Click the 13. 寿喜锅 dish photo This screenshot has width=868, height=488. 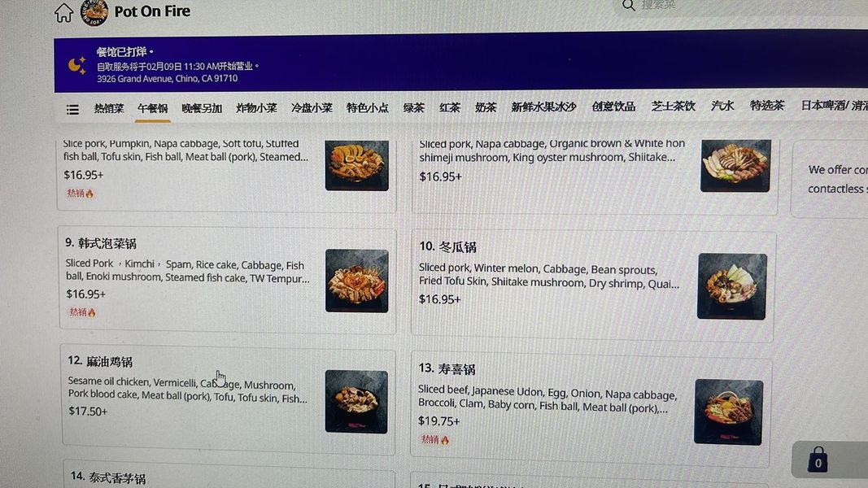(x=729, y=412)
